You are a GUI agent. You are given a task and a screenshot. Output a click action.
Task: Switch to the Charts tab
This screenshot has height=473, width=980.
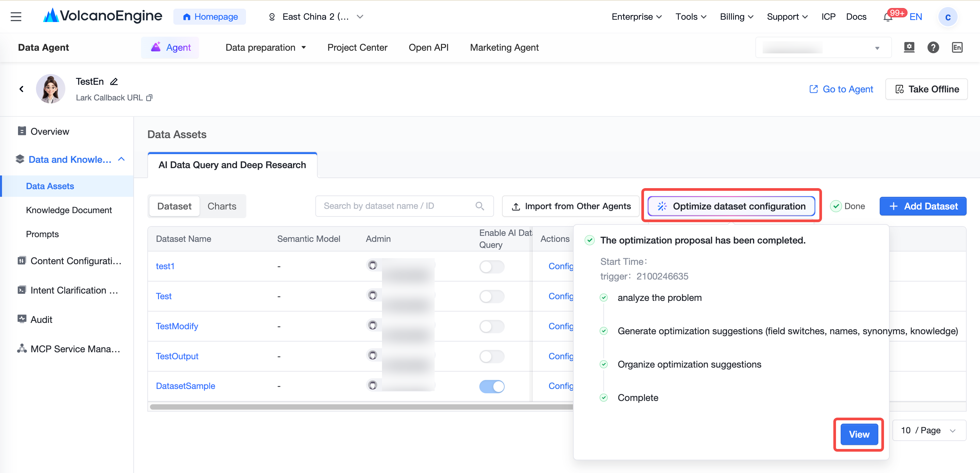coord(222,206)
